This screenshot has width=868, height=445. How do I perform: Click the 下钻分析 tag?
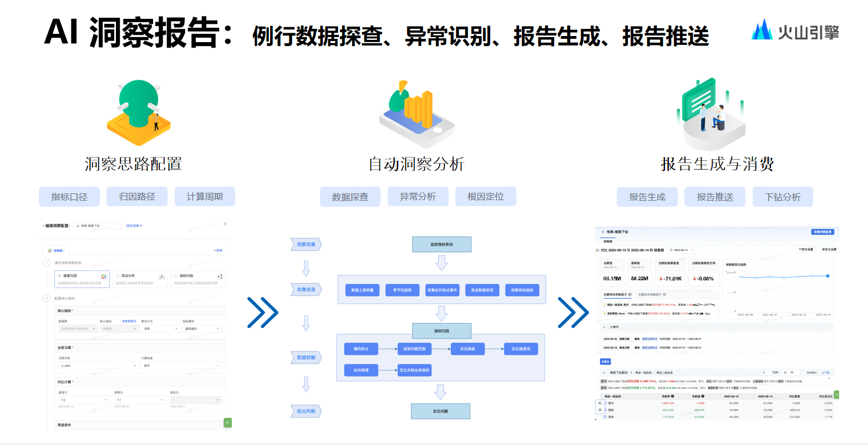coord(783,197)
